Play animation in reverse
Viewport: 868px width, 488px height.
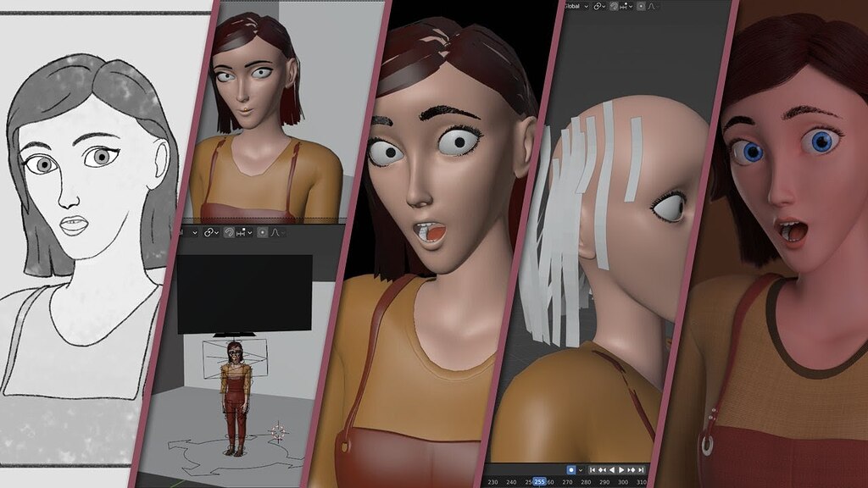point(612,469)
